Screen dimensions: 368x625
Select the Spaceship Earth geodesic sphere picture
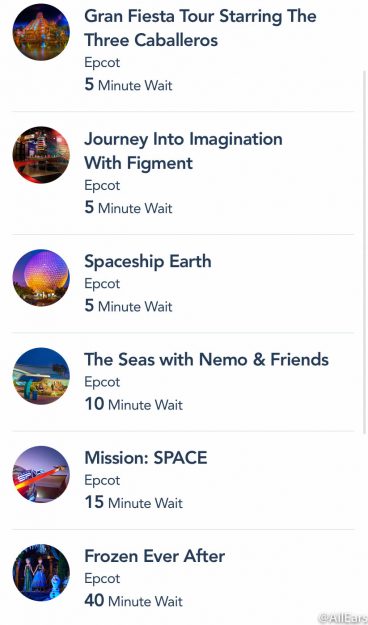[41, 277]
